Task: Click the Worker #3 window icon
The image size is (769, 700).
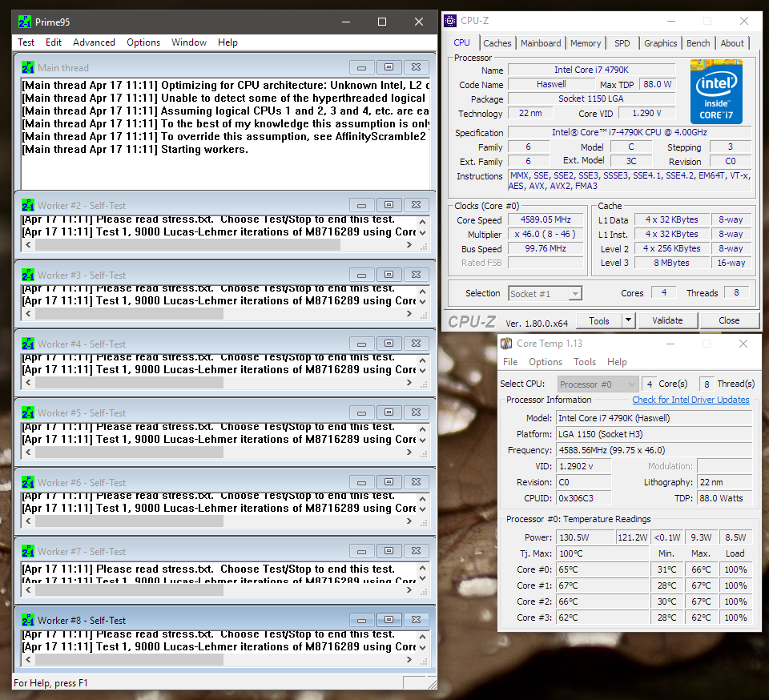Action: click(x=28, y=275)
